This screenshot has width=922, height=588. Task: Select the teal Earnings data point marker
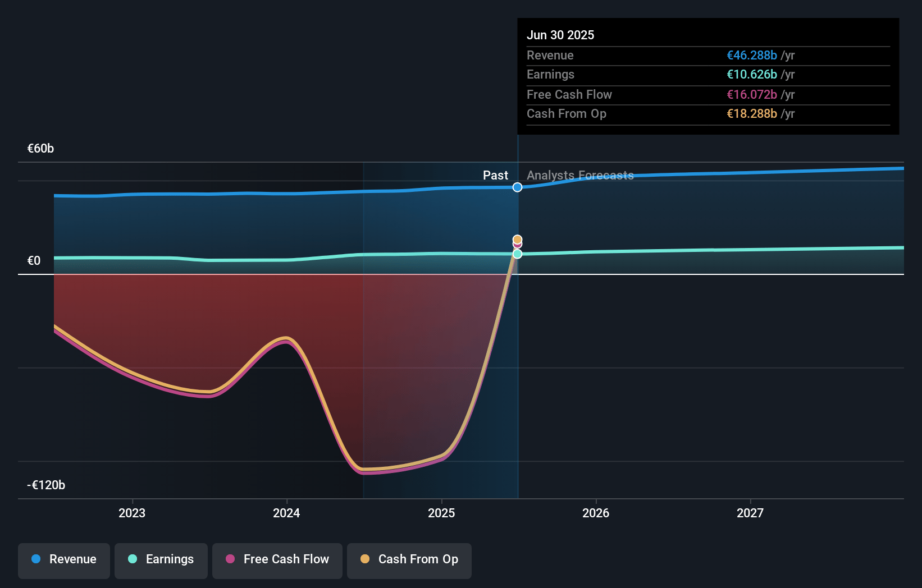[x=517, y=254]
